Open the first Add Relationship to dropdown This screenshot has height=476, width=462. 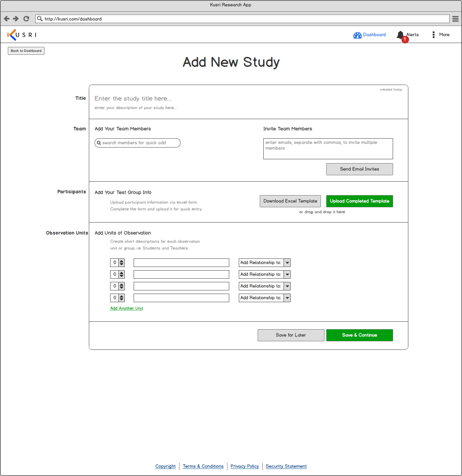pyautogui.click(x=265, y=263)
